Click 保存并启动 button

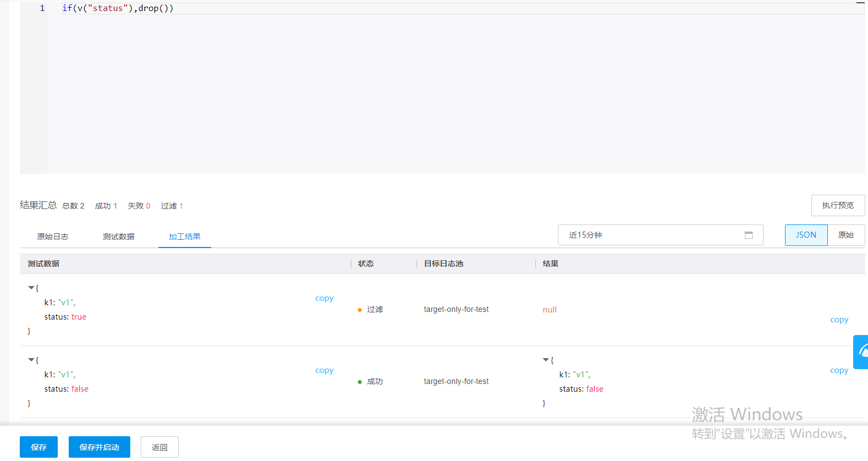click(99, 447)
